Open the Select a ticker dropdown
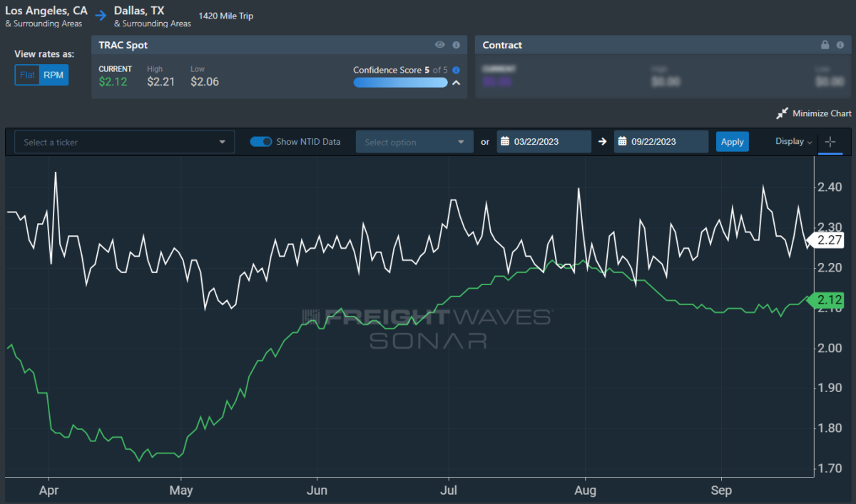Image resolution: width=856 pixels, height=504 pixels. tap(125, 142)
